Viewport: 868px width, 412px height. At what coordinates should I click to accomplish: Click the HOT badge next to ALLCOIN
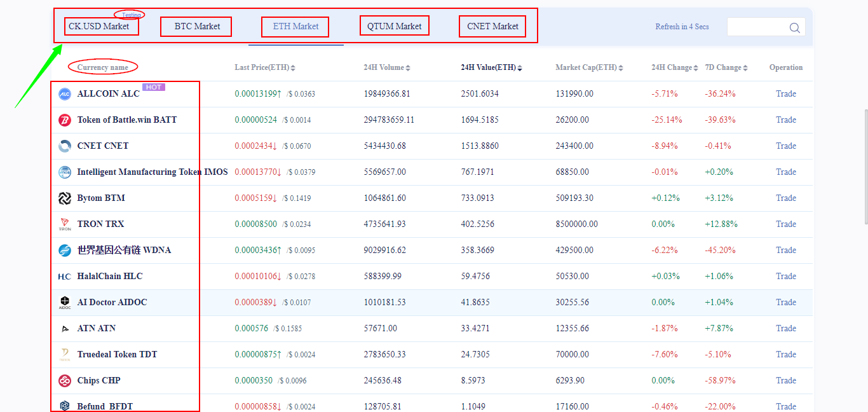(154, 87)
